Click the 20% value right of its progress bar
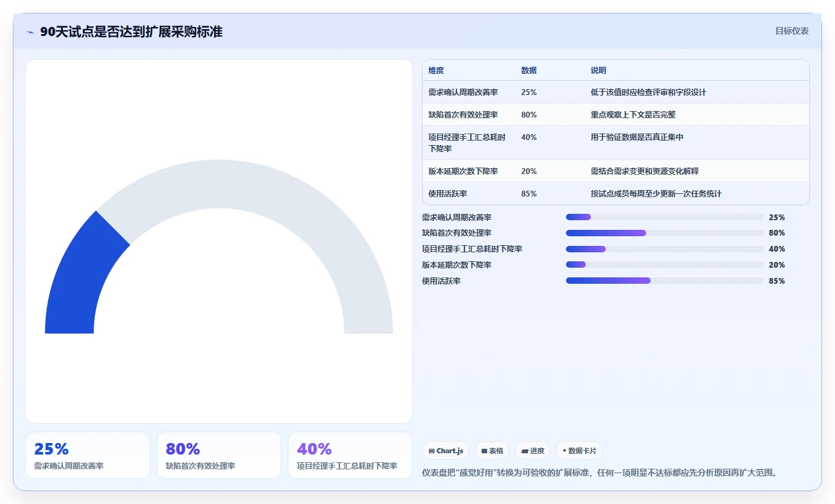Image resolution: width=835 pixels, height=504 pixels. pyautogui.click(x=777, y=265)
